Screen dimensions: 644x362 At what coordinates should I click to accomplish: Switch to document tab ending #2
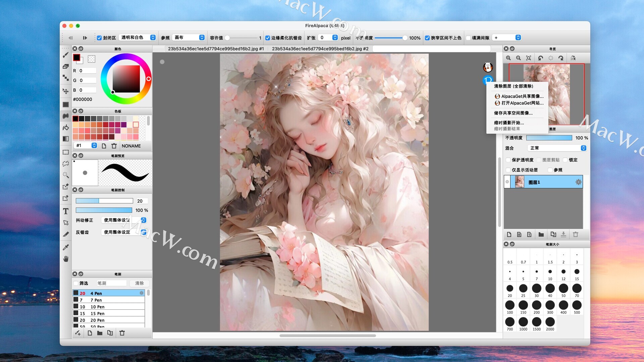(320, 49)
